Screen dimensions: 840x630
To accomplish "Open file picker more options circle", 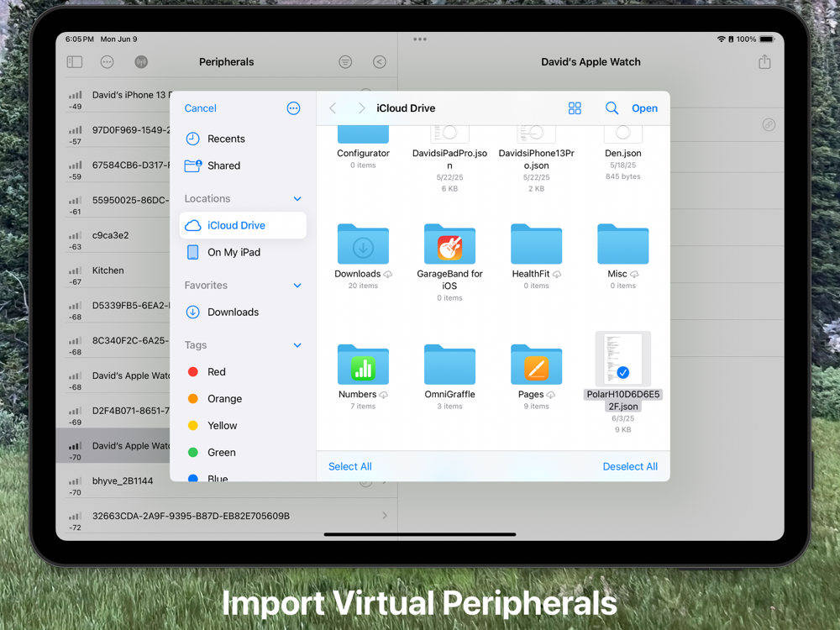I will [x=293, y=108].
